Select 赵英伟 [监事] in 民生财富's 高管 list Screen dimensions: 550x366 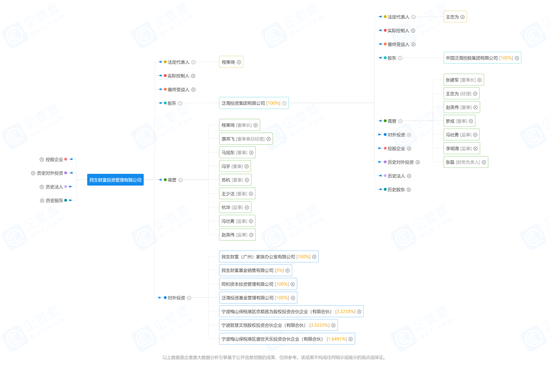click(x=237, y=235)
